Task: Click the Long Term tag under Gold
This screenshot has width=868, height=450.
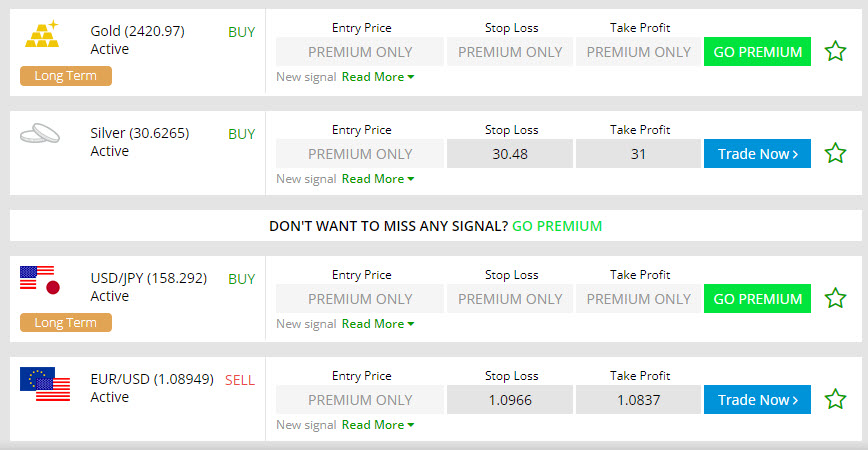Action: point(66,76)
